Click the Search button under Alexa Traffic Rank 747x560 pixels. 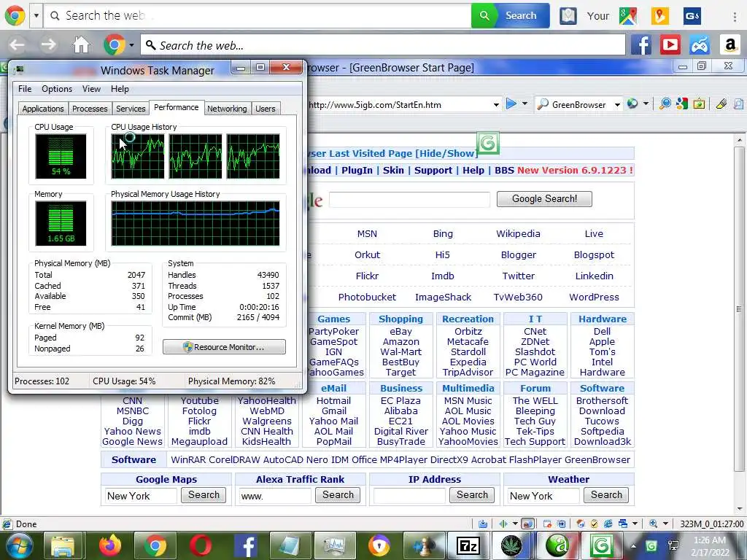[x=338, y=495]
